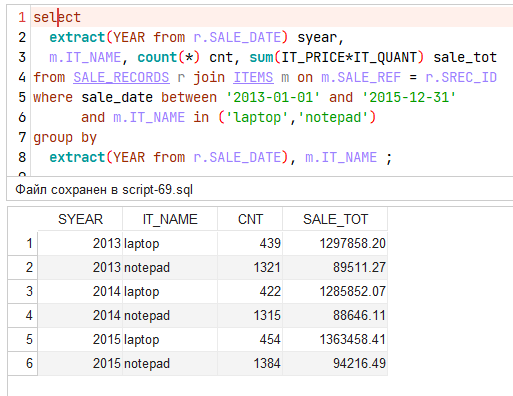The width and height of the screenshot is (513, 396).
Task: Click the SYEAR column header
Action: coord(80,219)
